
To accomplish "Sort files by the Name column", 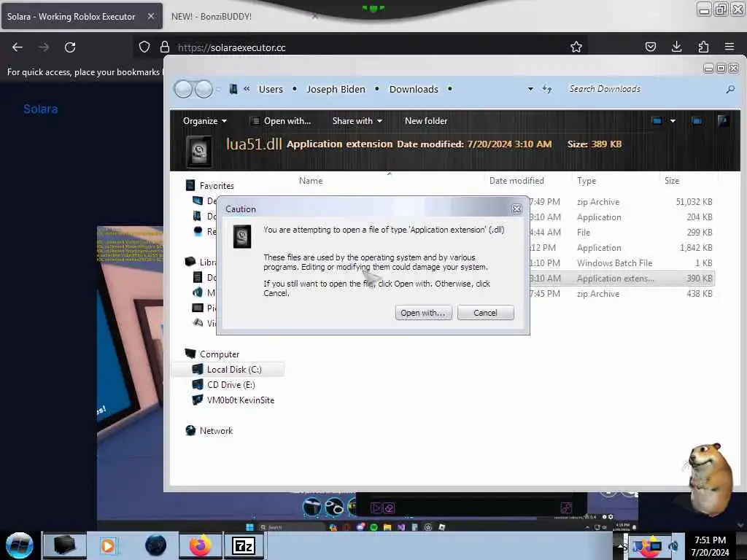I will tap(311, 181).
